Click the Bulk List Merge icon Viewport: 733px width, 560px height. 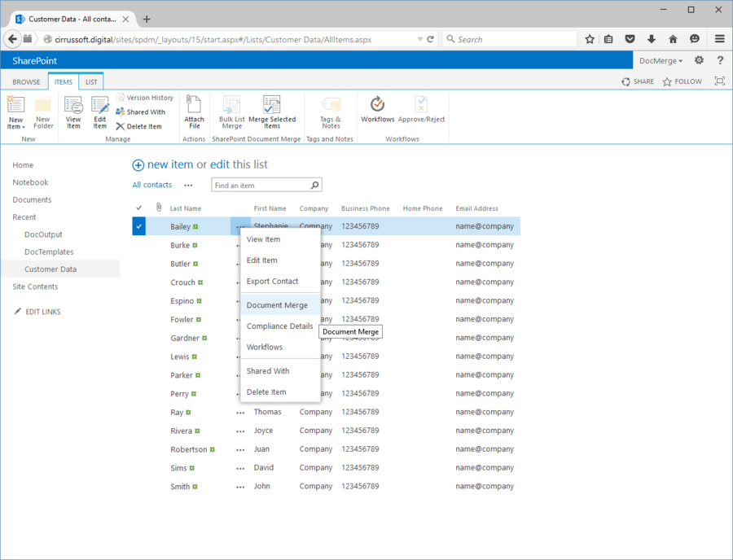pos(232,105)
